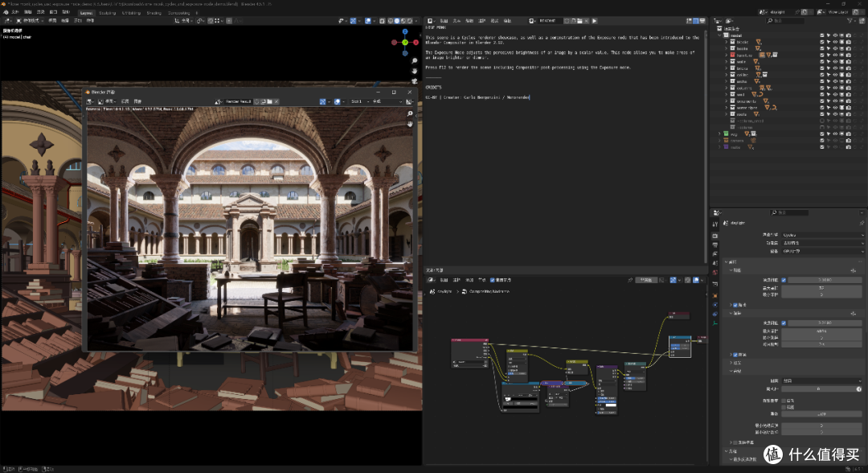868x473 pixels.
Task: Open the device GPU dropdown
Action: point(823,251)
